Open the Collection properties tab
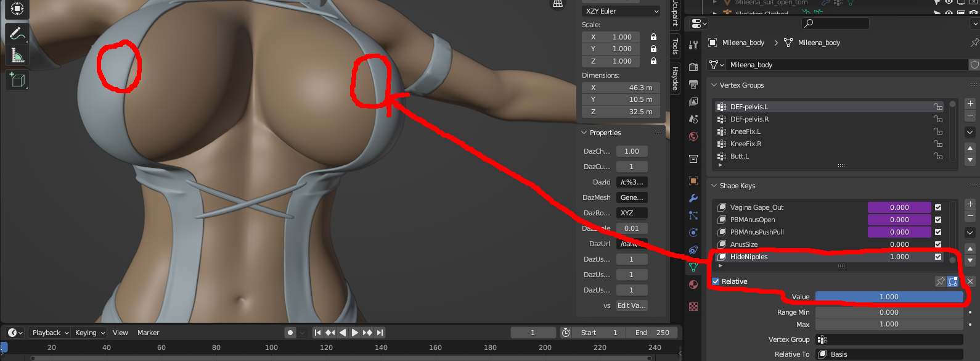The height and width of the screenshot is (361, 980). pos(693,159)
